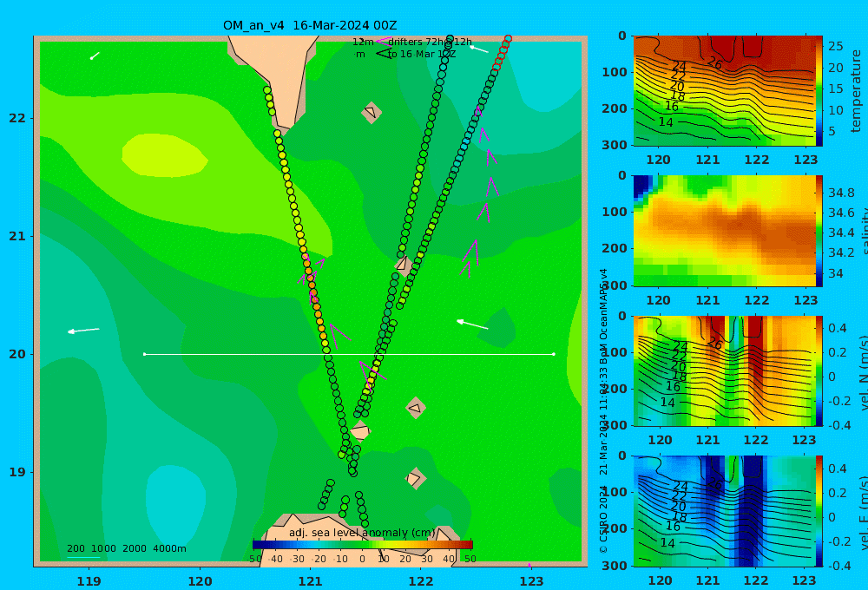
Task: Click latitude tick label 22 on main map
Action: [17, 119]
